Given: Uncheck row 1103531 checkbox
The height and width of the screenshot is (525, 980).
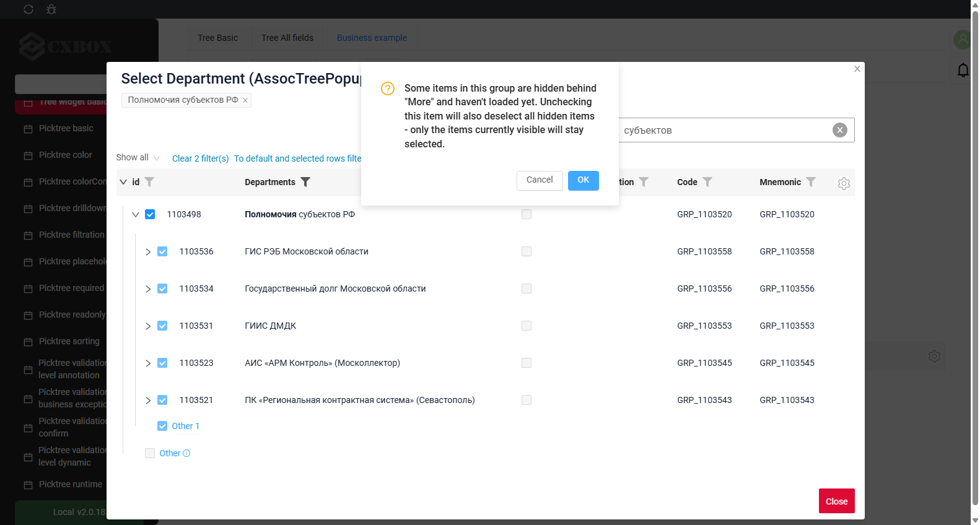Looking at the screenshot, I should (162, 326).
